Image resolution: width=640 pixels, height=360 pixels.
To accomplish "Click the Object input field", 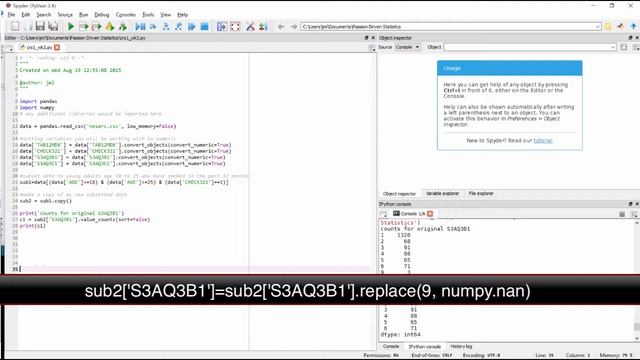I will (530, 47).
